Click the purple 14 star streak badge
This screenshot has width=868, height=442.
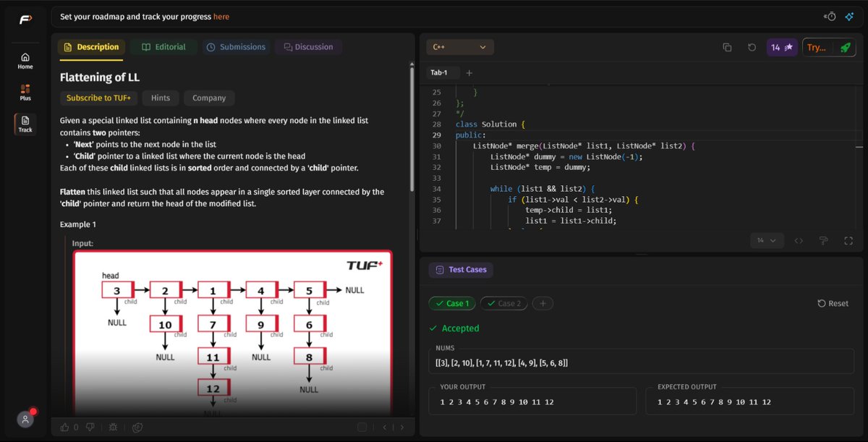[782, 47]
